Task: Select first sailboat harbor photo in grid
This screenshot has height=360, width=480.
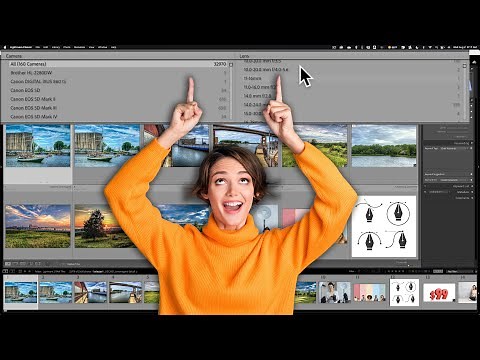Action: coord(38,146)
